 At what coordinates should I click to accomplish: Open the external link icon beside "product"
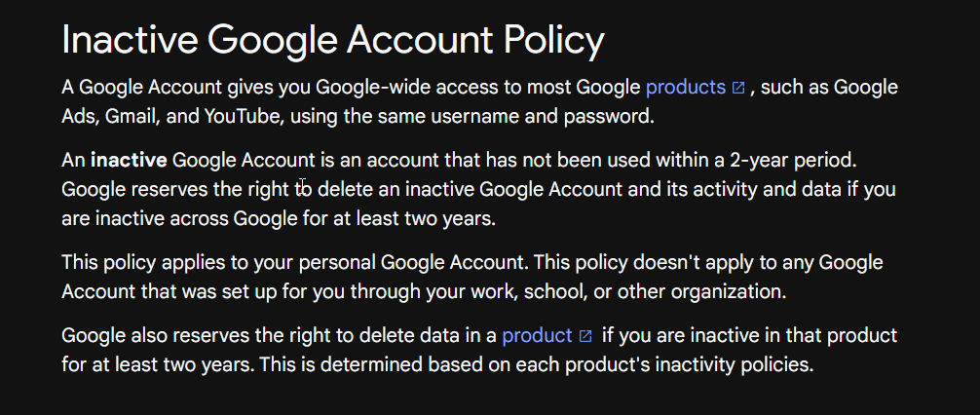pos(585,336)
